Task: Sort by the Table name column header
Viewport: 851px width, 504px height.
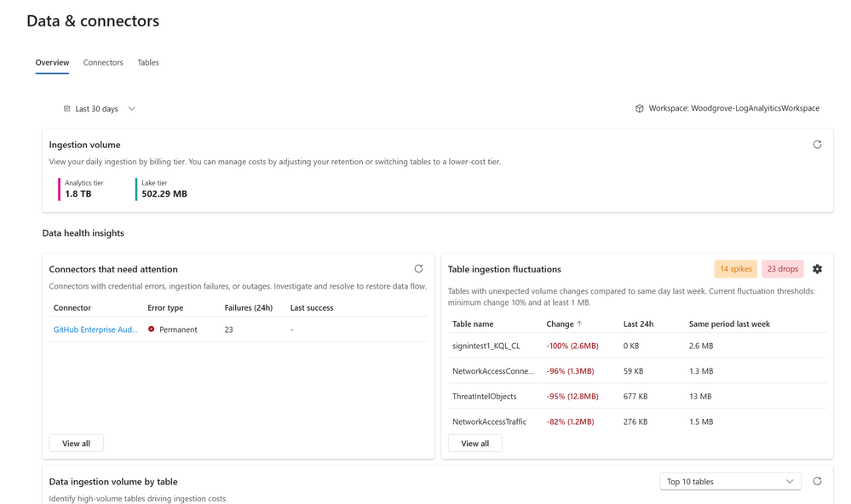Action: [x=473, y=324]
